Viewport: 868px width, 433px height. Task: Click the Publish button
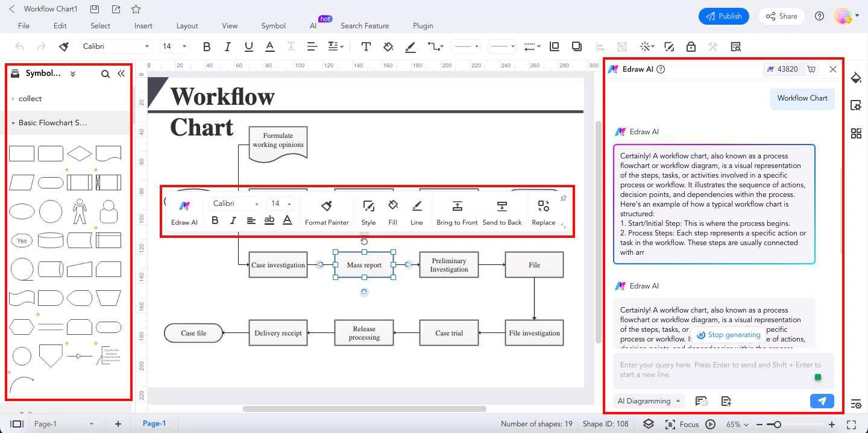tap(723, 16)
